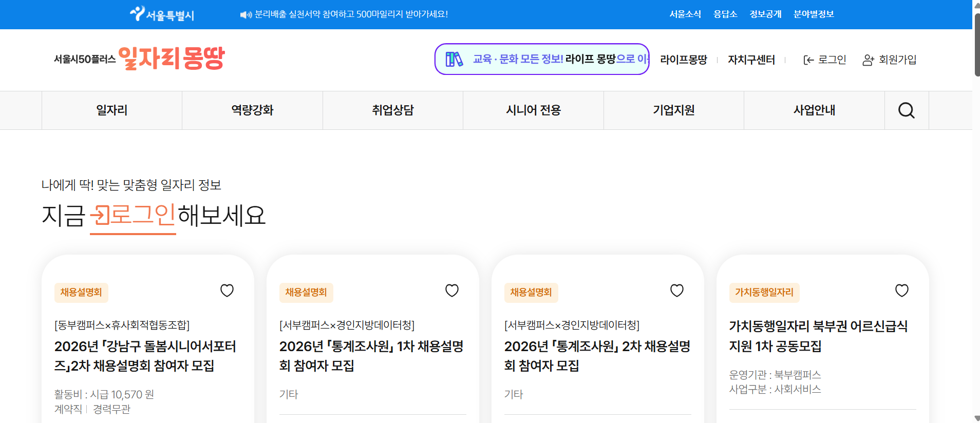Open 통계조사원 1차 채용설명회 posting
This screenshot has height=423, width=980.
coord(371,356)
